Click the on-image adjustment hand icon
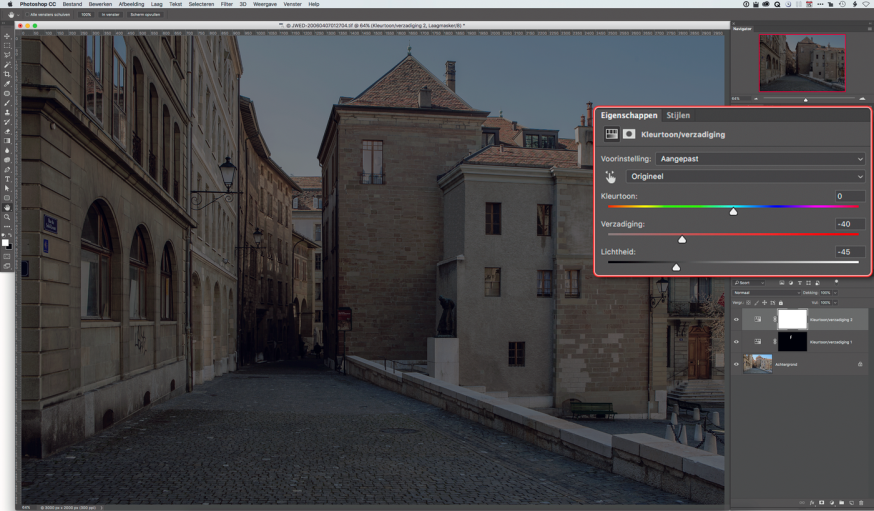 [x=611, y=177]
